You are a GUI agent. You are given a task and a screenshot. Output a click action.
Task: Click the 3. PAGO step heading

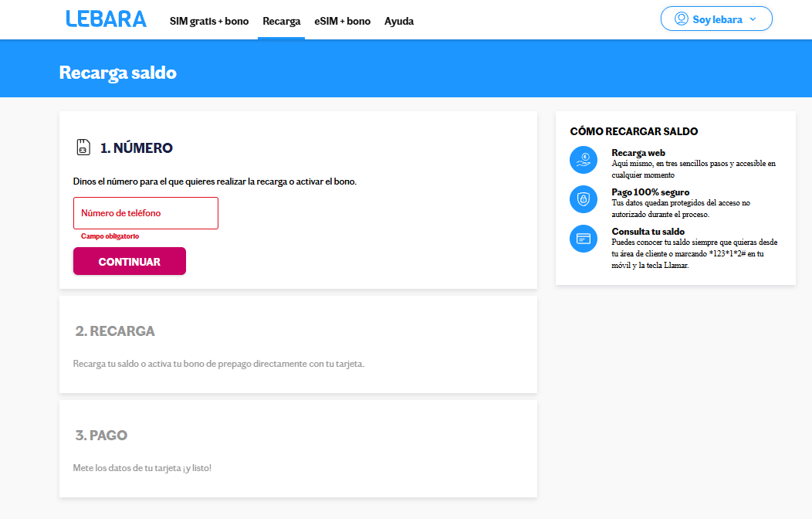[102, 435]
